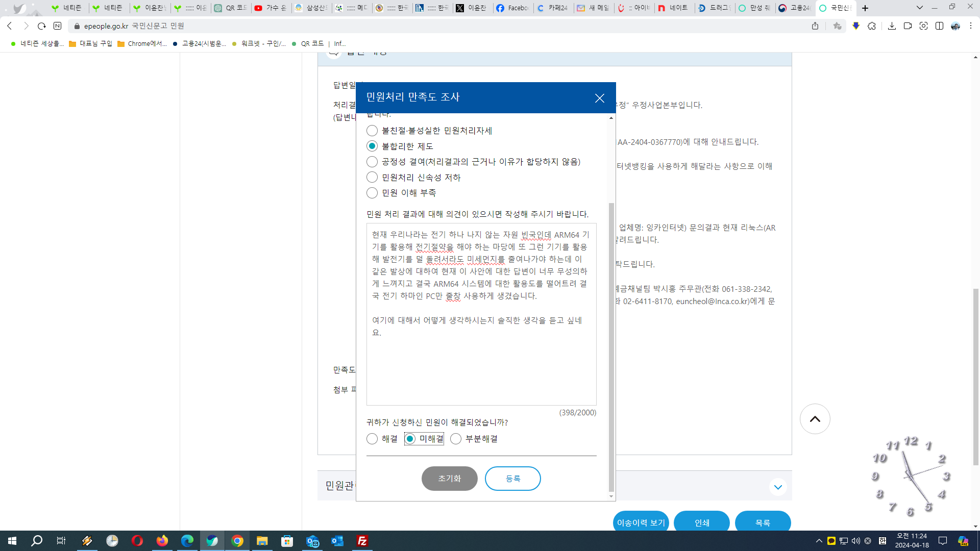
Task: Choose 부분해결 radio button
Action: (456, 439)
